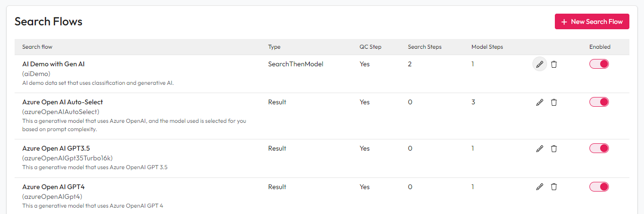Disable the AI Demo with Gen AI flow
The width and height of the screenshot is (644, 214).
point(599,64)
